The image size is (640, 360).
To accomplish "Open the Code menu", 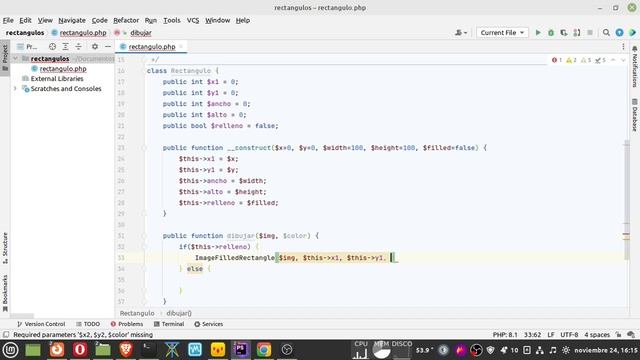I will point(99,20).
